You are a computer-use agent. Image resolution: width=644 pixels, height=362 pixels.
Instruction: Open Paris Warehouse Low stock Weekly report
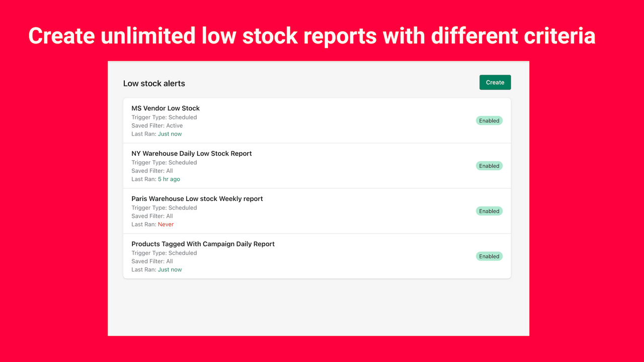(197, 199)
